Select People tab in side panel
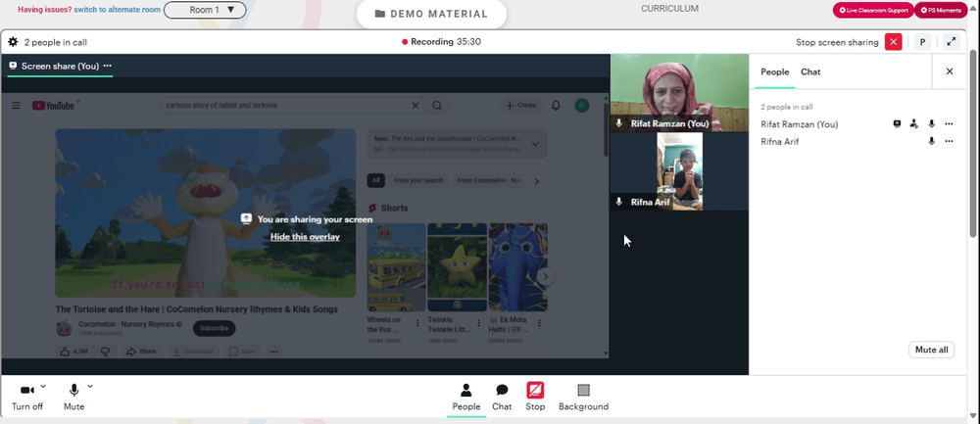Viewport: 980px width, 424px height. [775, 71]
